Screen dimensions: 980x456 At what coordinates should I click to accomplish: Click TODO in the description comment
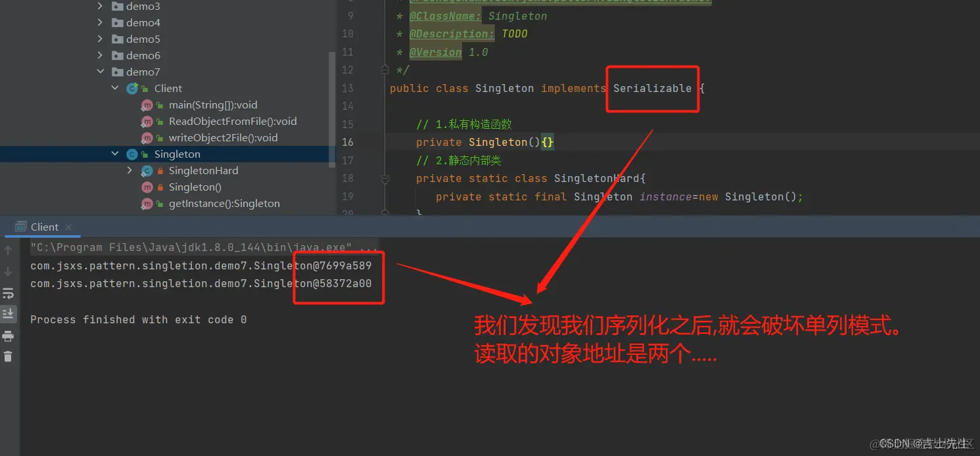point(515,34)
